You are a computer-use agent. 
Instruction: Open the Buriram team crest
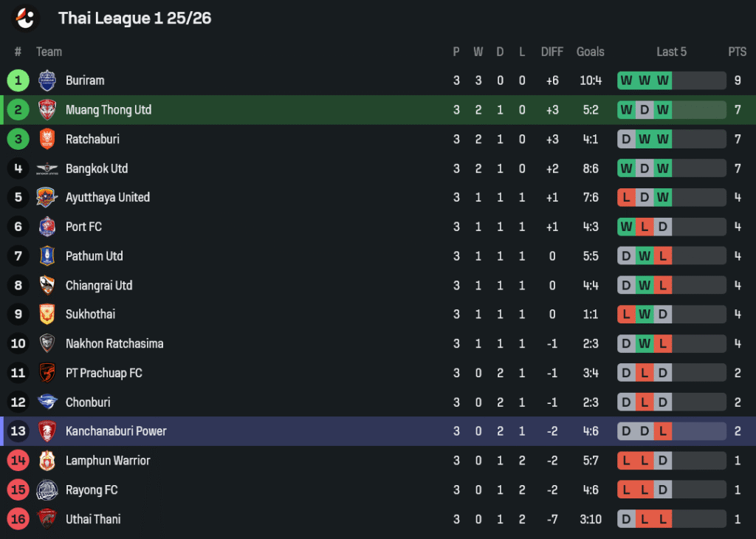coord(47,80)
